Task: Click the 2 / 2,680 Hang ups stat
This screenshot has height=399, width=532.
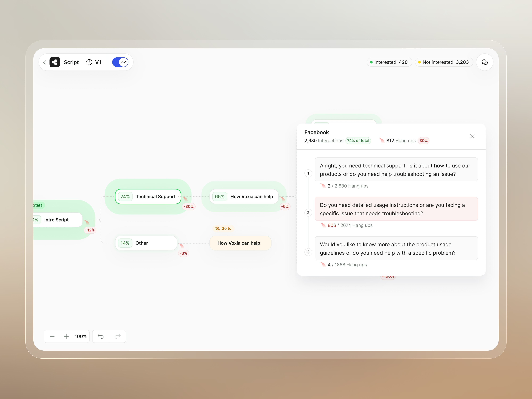Action: click(x=348, y=186)
